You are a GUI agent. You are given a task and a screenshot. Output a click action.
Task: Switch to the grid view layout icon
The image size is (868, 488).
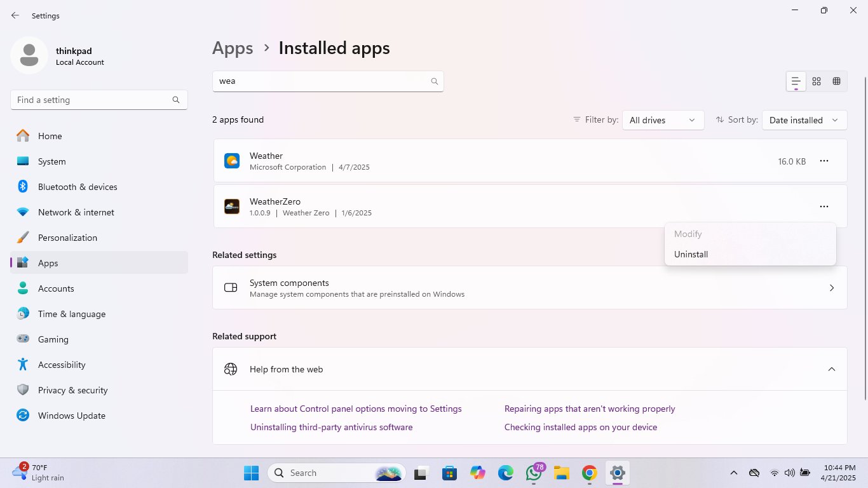[x=817, y=81]
